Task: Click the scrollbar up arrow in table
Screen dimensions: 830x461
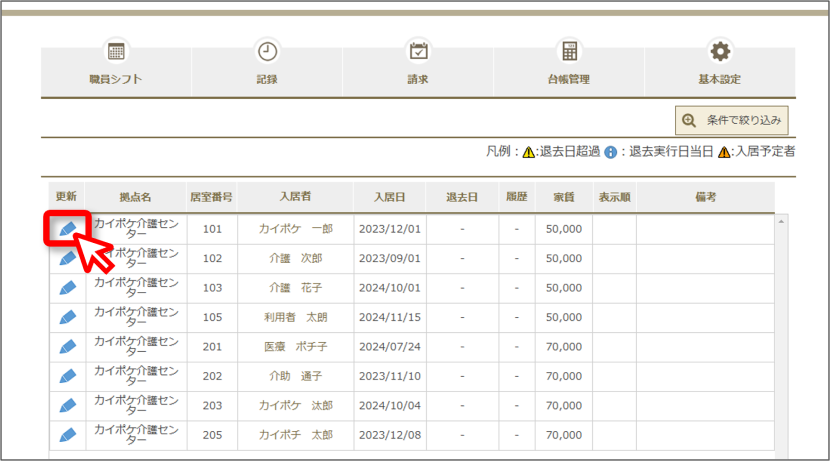Action: pos(781,222)
